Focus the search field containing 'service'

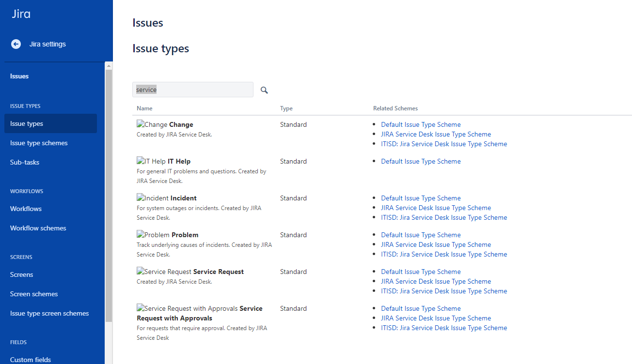pyautogui.click(x=193, y=90)
